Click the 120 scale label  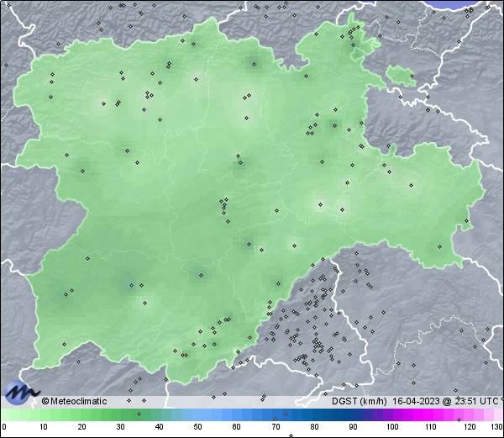pos(470,427)
